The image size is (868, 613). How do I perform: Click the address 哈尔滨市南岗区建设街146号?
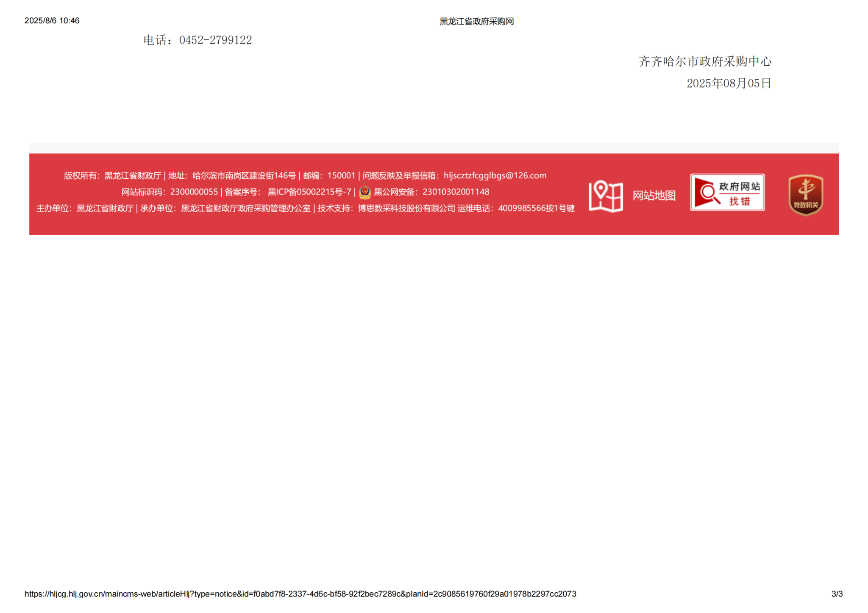244,175
